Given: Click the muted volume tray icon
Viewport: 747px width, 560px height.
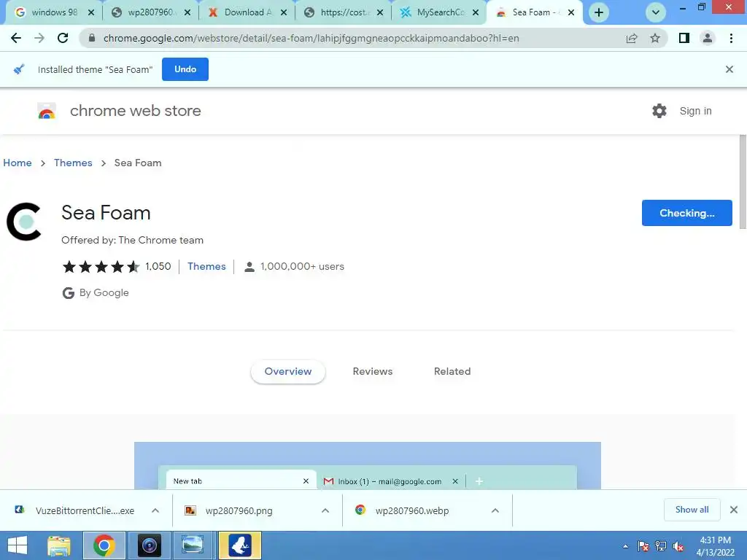Looking at the screenshot, I should (x=678, y=546).
